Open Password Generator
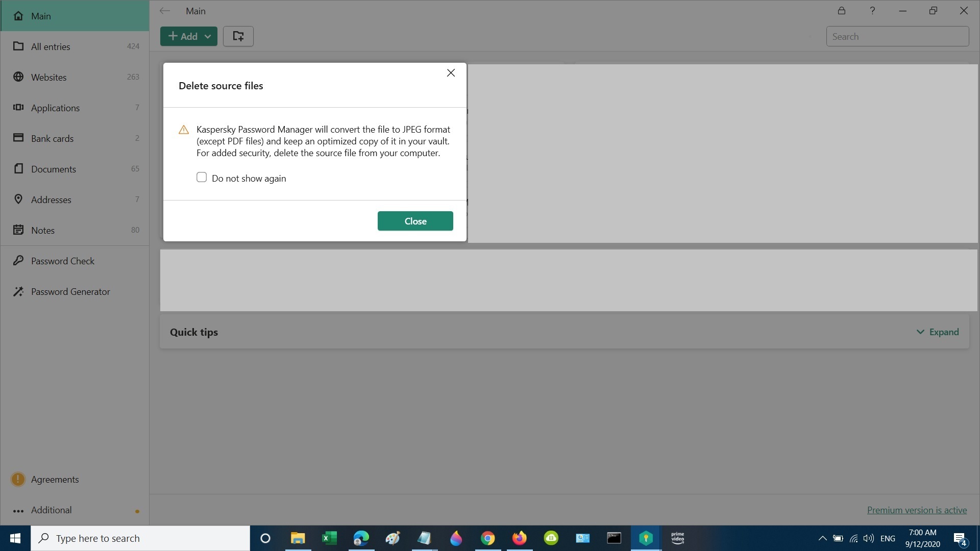The height and width of the screenshot is (551, 980). point(75,291)
